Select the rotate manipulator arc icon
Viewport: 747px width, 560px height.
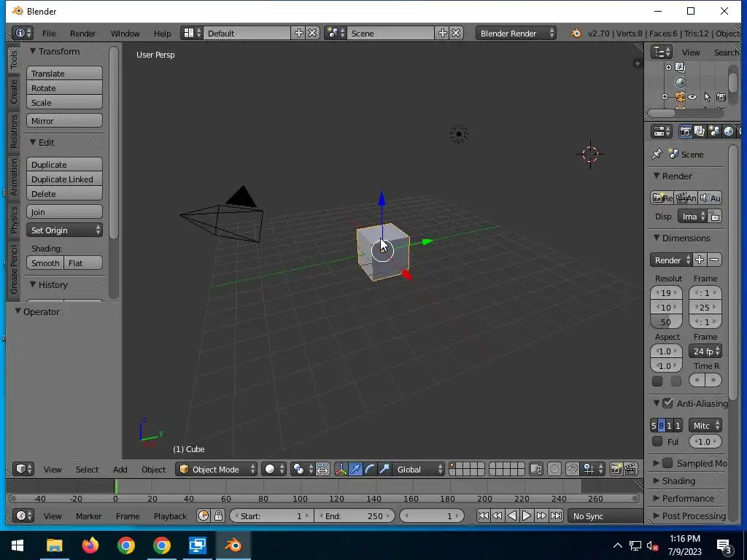tap(370, 469)
